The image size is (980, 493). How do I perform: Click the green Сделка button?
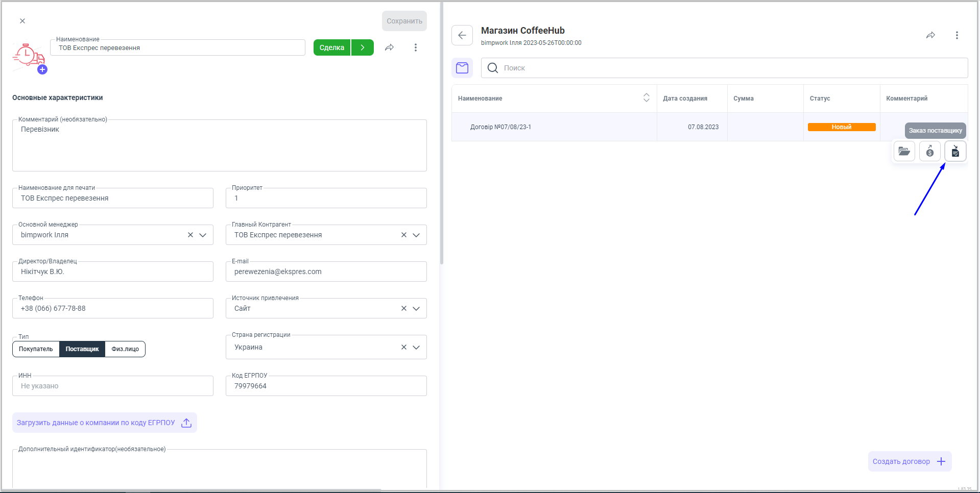[x=332, y=47]
